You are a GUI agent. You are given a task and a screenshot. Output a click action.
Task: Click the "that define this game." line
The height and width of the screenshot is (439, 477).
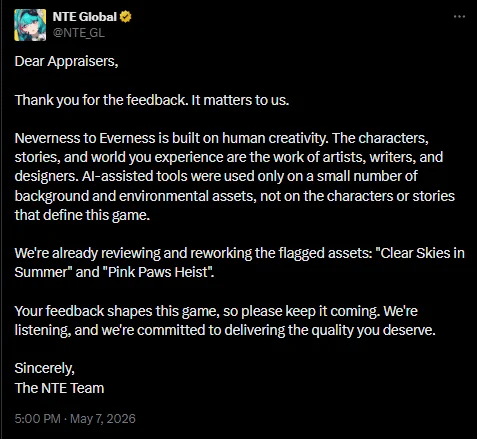click(82, 215)
